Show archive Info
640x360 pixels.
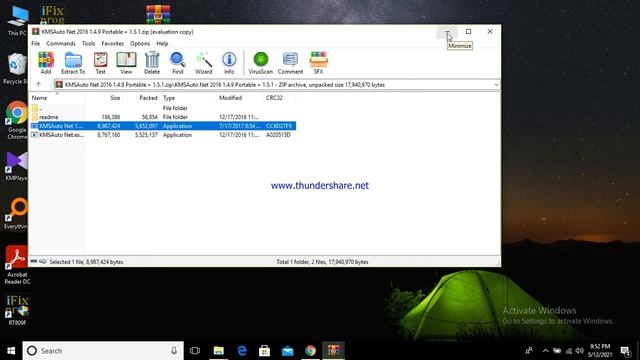[229, 63]
